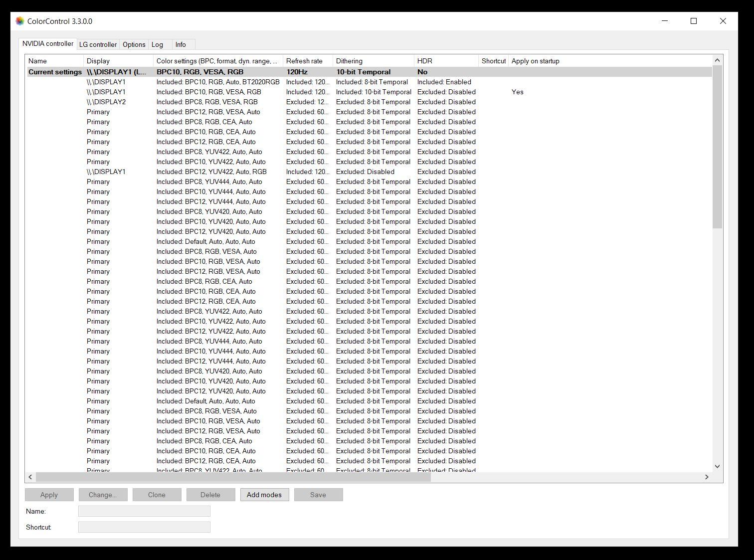Viewport: 754px width, 560px height.
Task: Switch to the LG controller tab
Action: 98,44
